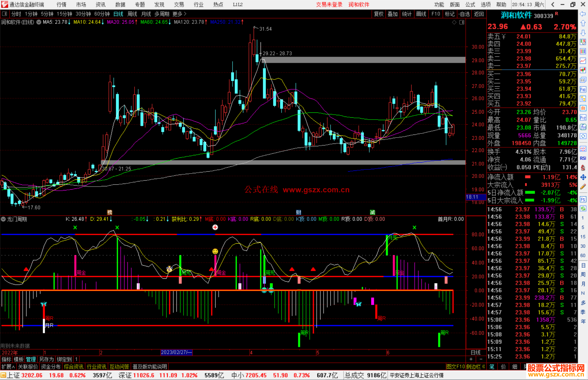Select the RSI indicator sidebar icon

click(583, 158)
